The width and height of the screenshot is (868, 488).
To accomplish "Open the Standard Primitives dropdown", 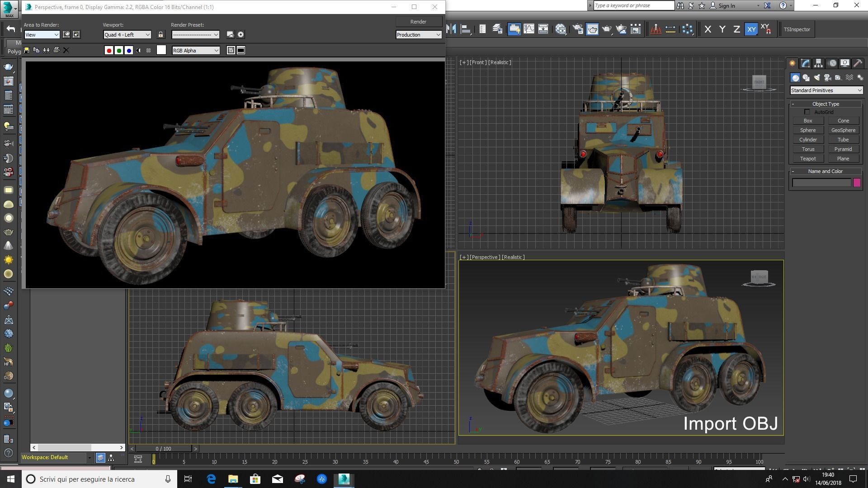I will pyautogui.click(x=826, y=90).
